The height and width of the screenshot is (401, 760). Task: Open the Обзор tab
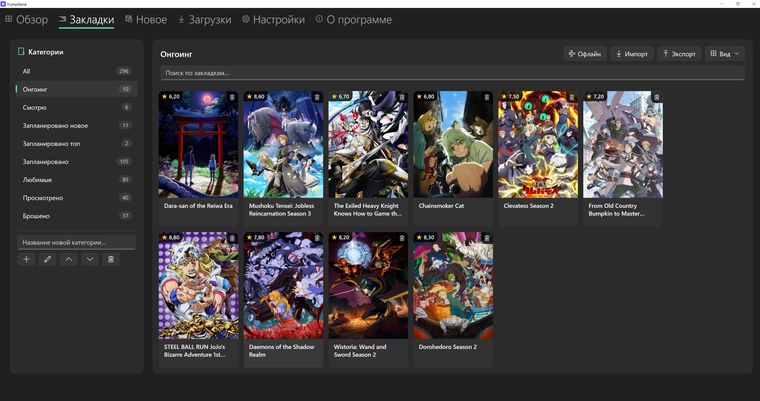point(27,20)
